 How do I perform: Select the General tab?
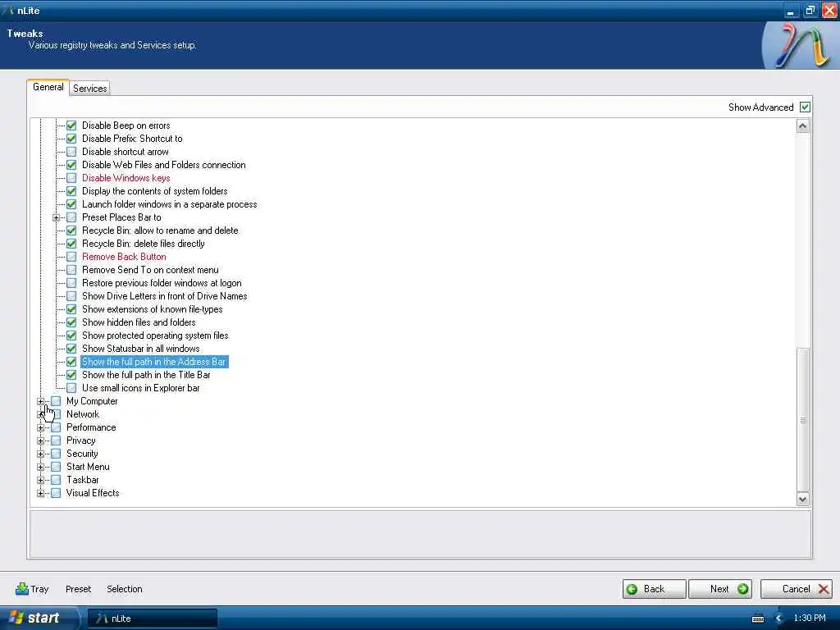[48, 87]
